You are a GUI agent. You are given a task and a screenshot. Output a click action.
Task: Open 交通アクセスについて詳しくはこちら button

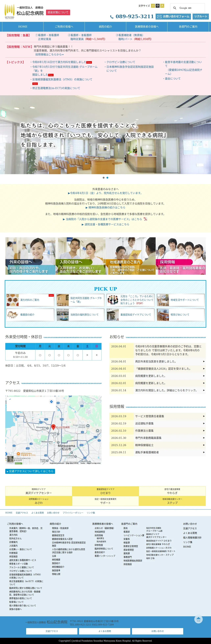(30, 471)
